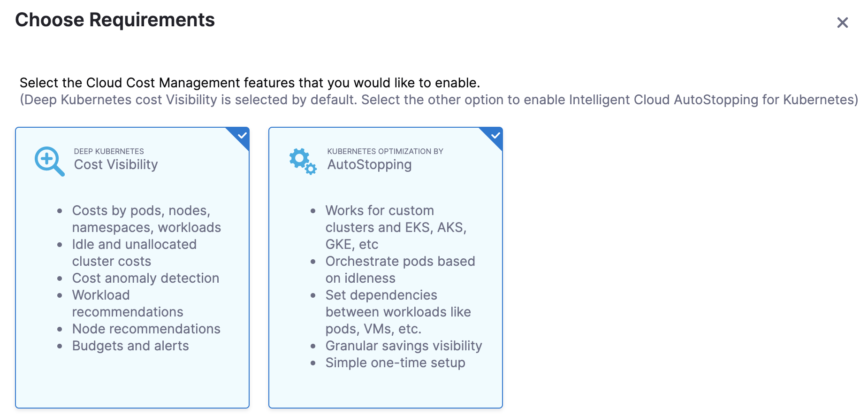This screenshot has height=417, width=868.
Task: Click the gears icon on AutoStopping card
Action: tap(303, 162)
